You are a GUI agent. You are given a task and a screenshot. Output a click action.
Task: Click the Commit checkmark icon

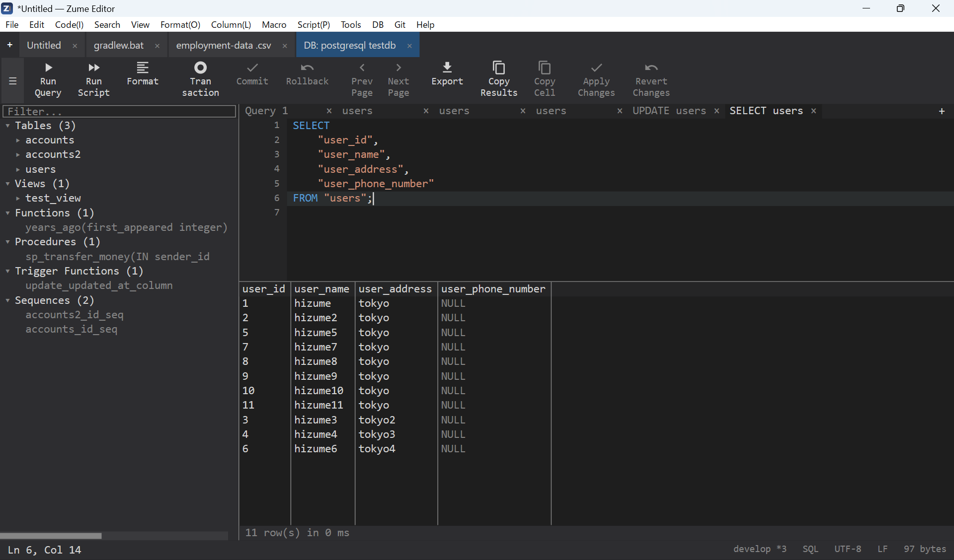(x=252, y=68)
